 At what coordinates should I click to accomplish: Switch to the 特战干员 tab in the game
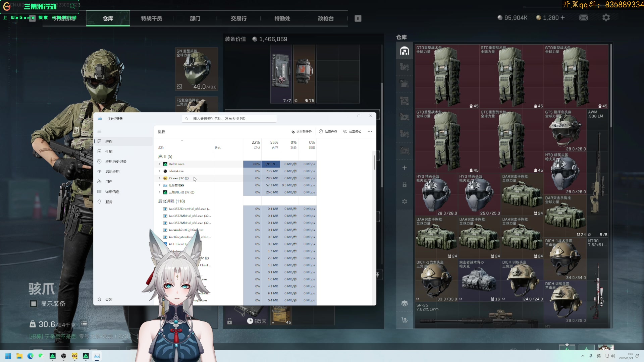[152, 18]
